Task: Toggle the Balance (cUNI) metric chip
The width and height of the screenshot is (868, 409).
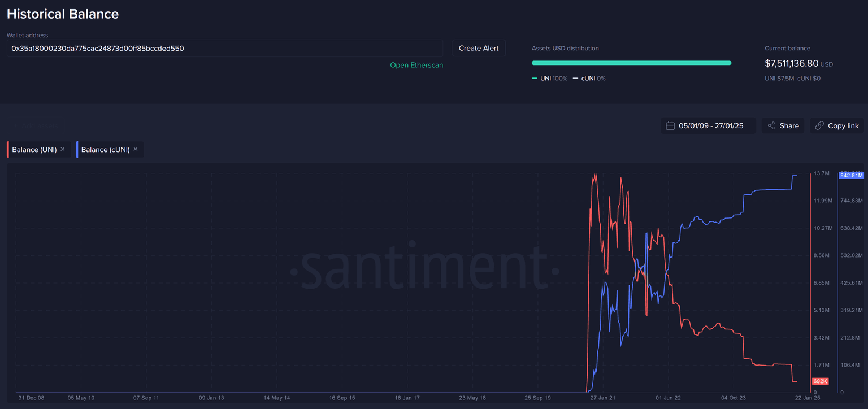Action: [105, 150]
